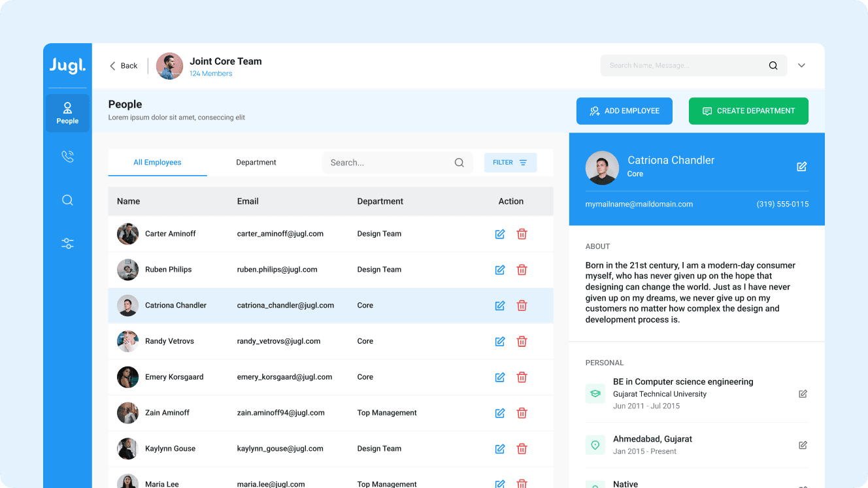Expand the top-right account dropdown chevron

pos(801,65)
